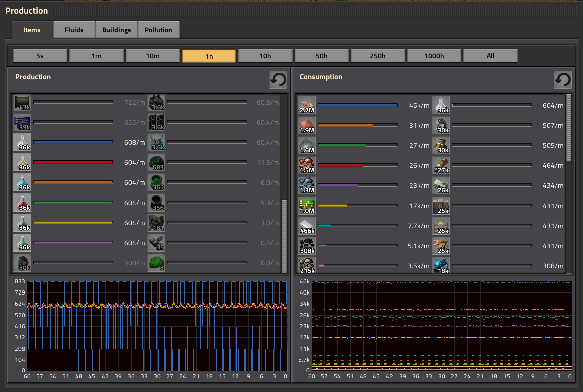The height and width of the screenshot is (392, 583).
Task: Toggle rocket control unit in Consumption (507/m)
Action: (441, 125)
